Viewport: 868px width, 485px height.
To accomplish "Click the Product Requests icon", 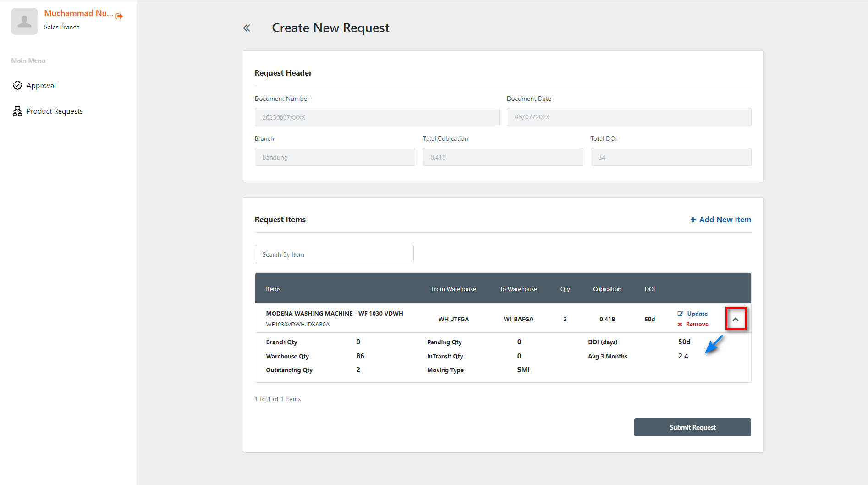I will tap(17, 111).
